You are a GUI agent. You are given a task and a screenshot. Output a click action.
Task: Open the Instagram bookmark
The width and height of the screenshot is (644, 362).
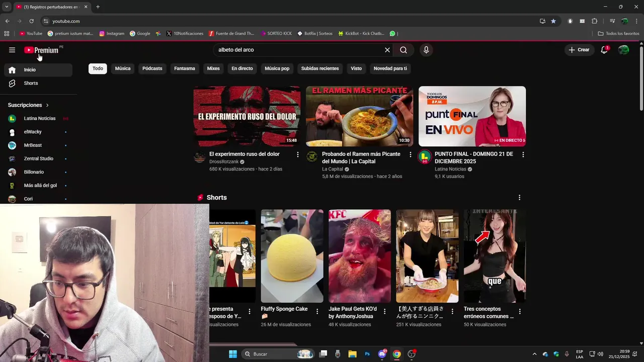pyautogui.click(x=112, y=34)
